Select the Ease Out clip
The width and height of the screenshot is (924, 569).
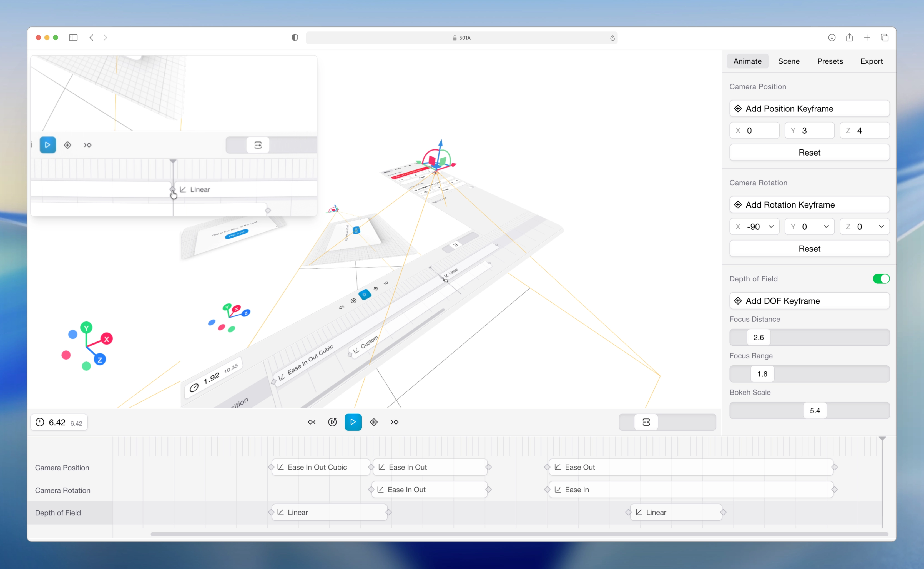(691, 467)
